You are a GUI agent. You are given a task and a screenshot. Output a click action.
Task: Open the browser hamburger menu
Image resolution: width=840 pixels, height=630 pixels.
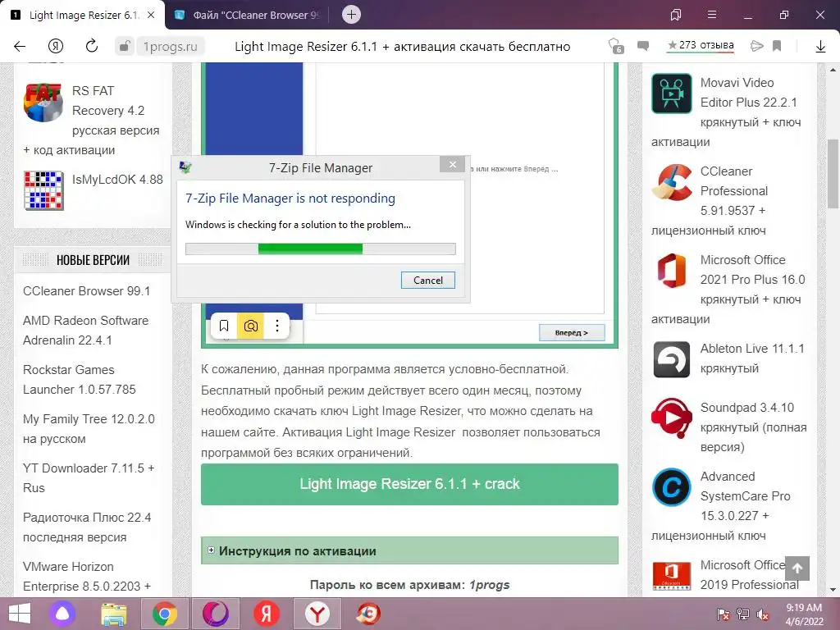[711, 15]
